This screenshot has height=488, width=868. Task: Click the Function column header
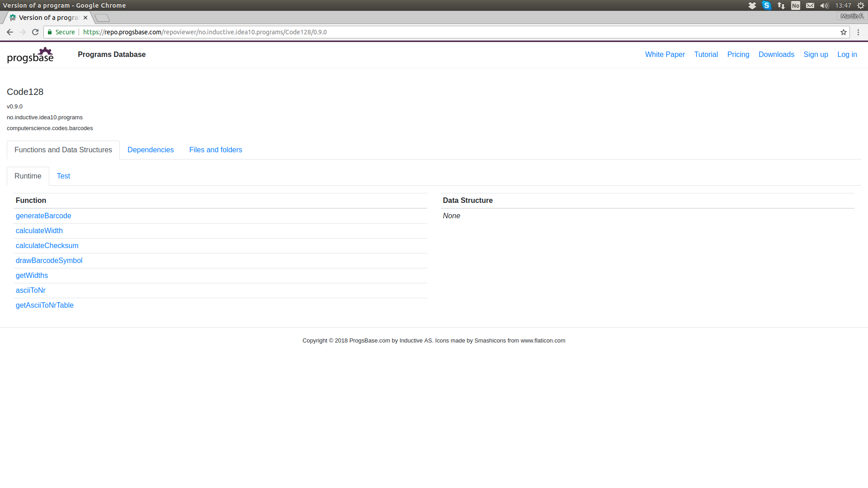(31, 200)
